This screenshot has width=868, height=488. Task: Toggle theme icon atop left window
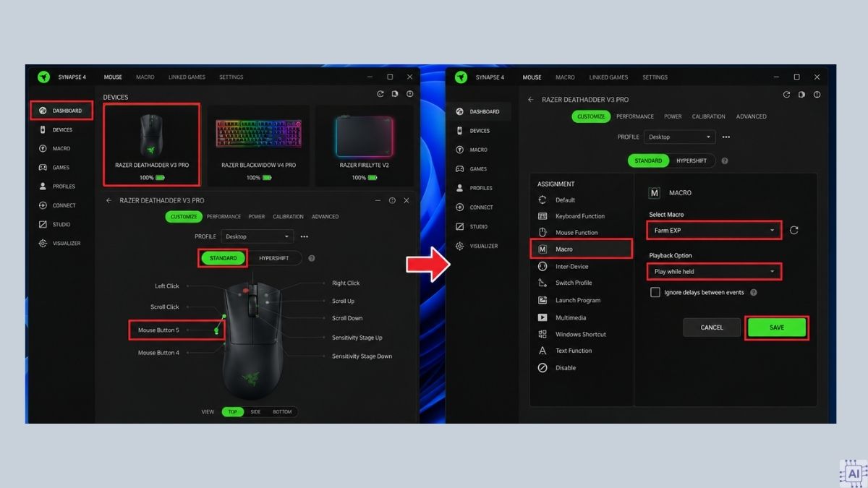click(395, 94)
